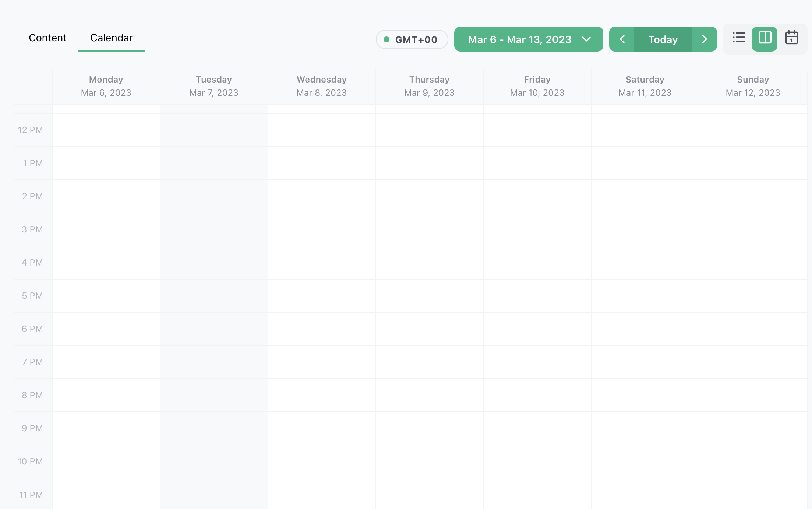Screen dimensions: 812x509
Task: Open the Mar 6 - Mar 13 date range dropdown
Action: pos(520,39)
